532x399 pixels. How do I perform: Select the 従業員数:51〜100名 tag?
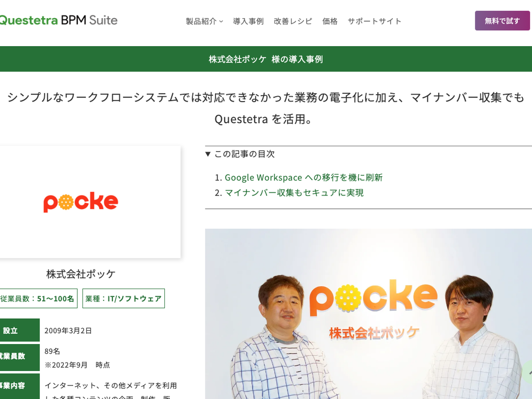(x=38, y=298)
